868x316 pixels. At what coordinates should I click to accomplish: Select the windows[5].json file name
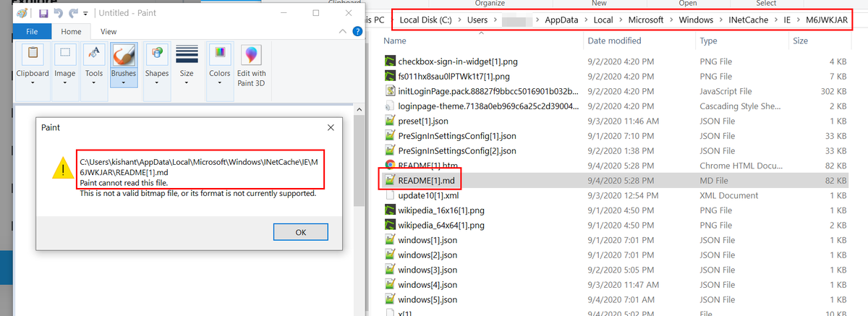click(427, 299)
